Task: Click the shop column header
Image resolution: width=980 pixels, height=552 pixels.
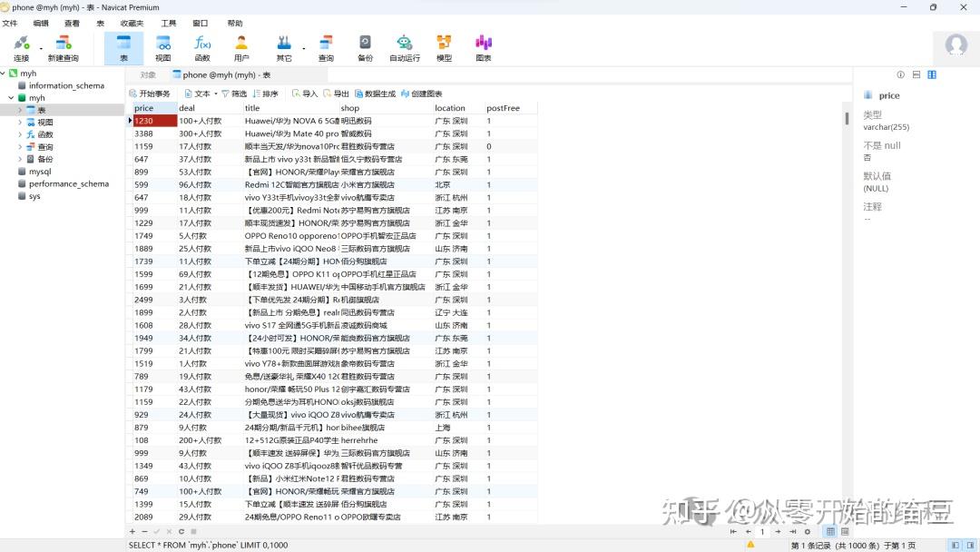Action: point(385,108)
